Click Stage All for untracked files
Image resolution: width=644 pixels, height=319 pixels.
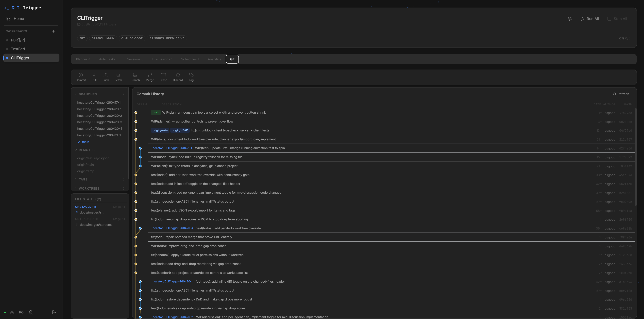point(119,219)
